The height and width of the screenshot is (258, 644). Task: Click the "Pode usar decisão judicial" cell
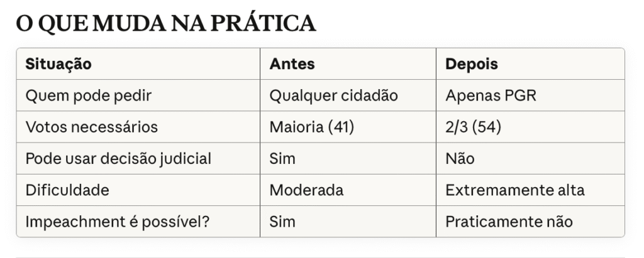(118, 159)
